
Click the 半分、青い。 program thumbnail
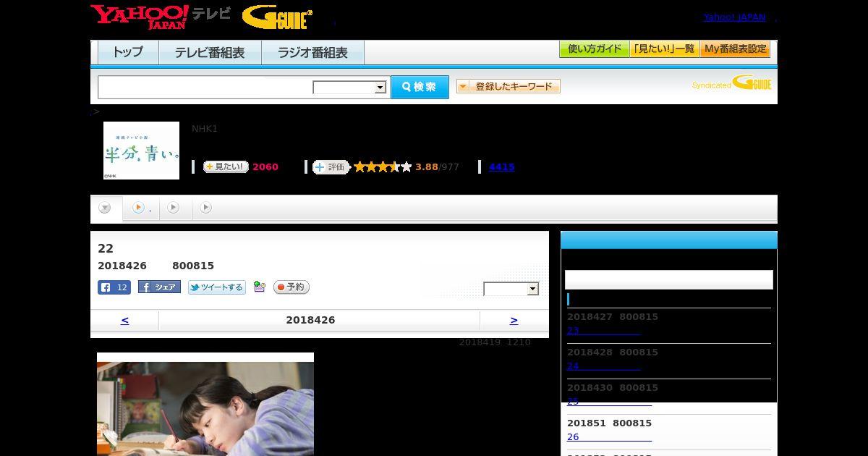141,151
